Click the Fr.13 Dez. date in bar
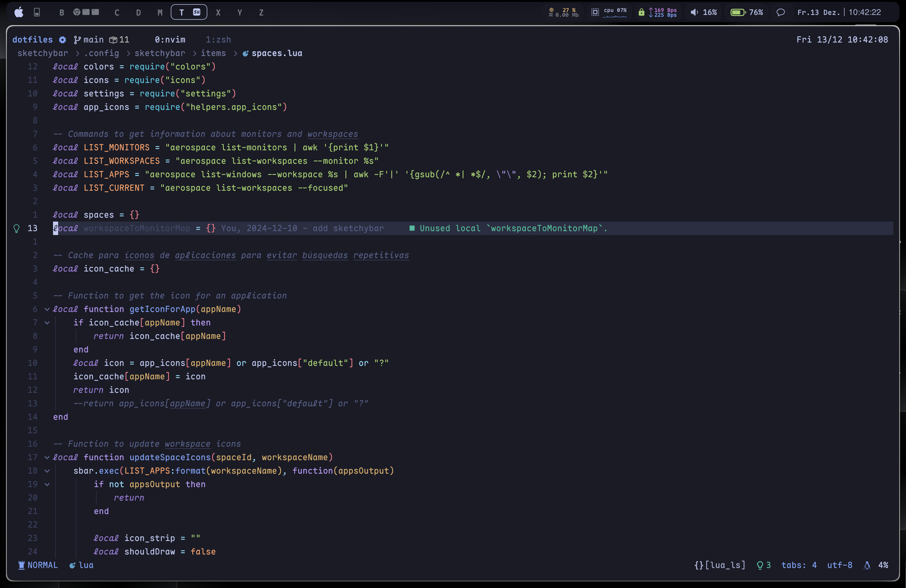This screenshot has width=906, height=588. 819,12
